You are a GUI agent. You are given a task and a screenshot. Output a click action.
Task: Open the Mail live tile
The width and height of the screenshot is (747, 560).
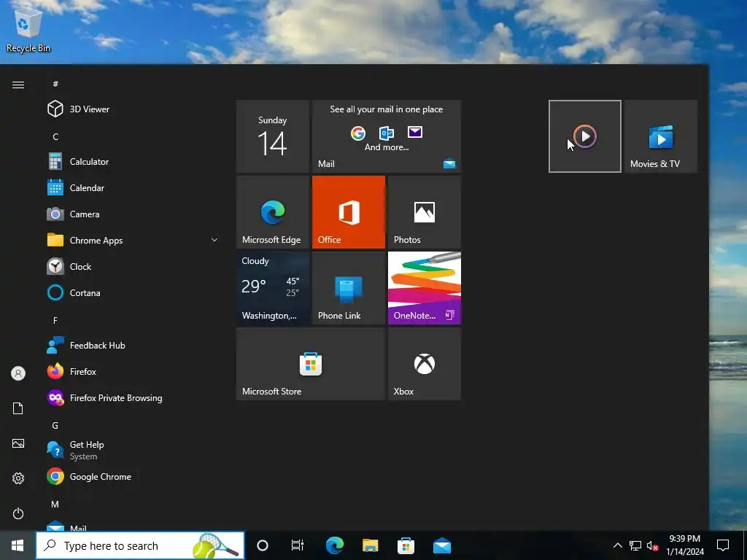click(387, 136)
